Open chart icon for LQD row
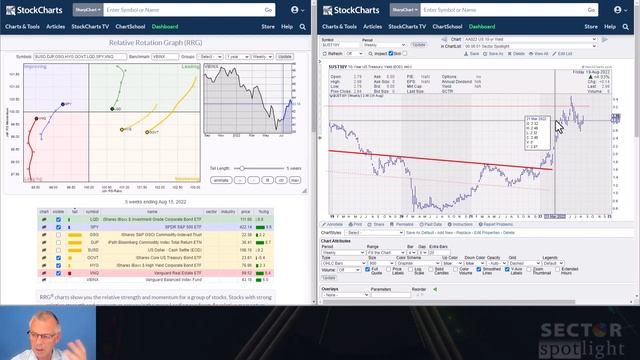This screenshot has height=360, width=640. click(44, 220)
